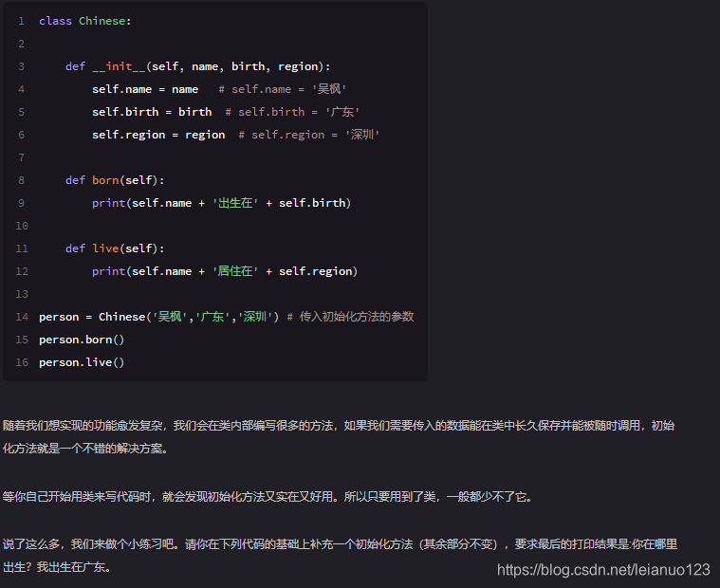
Task: Click the comment "# self.name = '吴枫'"
Action: click(x=283, y=89)
